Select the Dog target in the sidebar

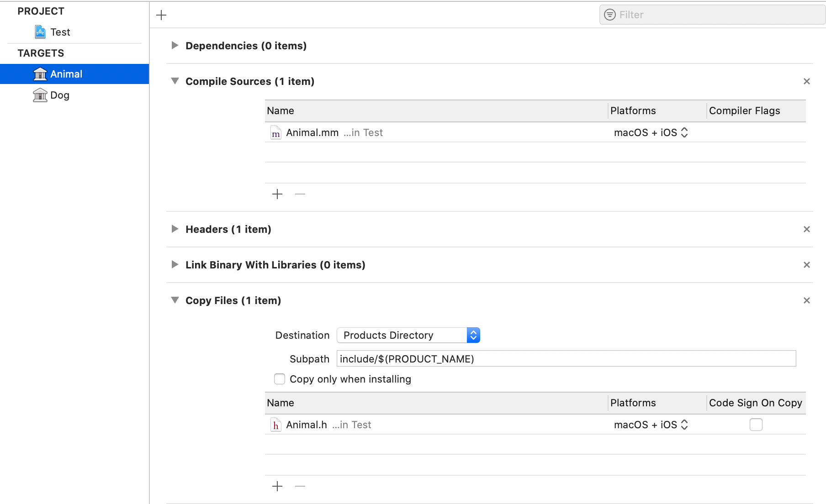click(60, 95)
